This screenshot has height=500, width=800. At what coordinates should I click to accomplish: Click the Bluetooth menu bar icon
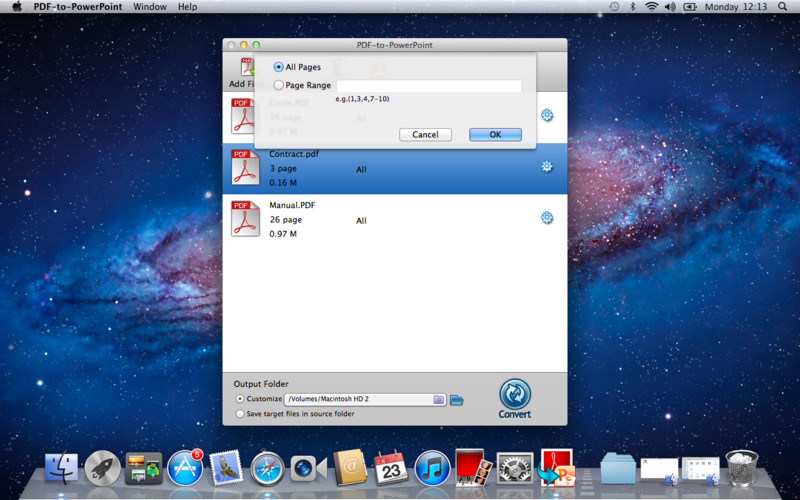coord(633,7)
